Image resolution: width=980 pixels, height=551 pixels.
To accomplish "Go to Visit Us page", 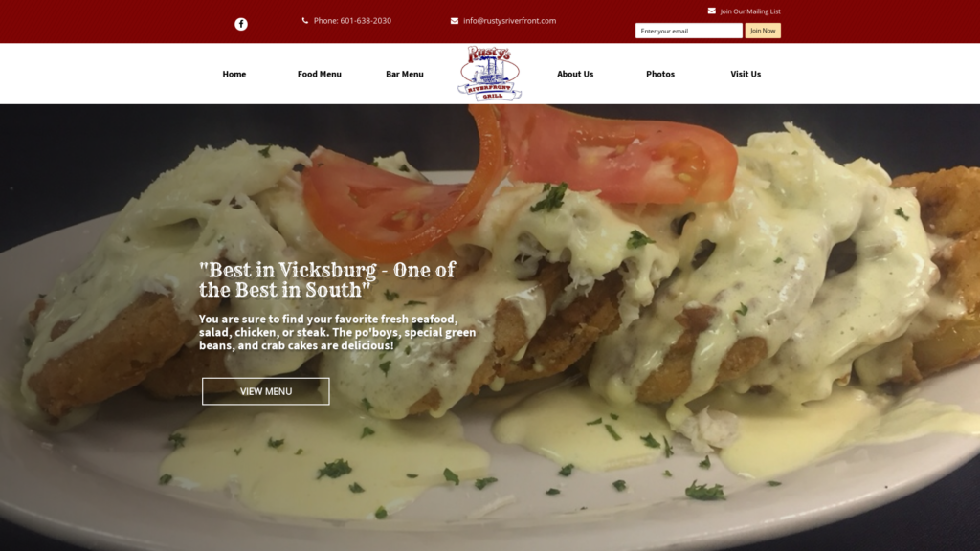I will point(746,74).
